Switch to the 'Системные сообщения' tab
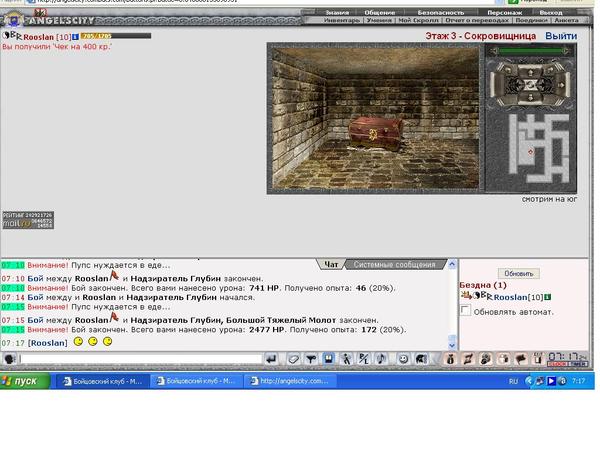Screen dimensions: 600x450 [x=394, y=264]
